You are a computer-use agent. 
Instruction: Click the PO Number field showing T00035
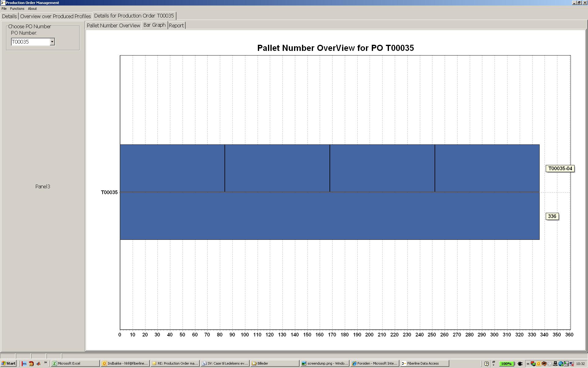[30, 42]
